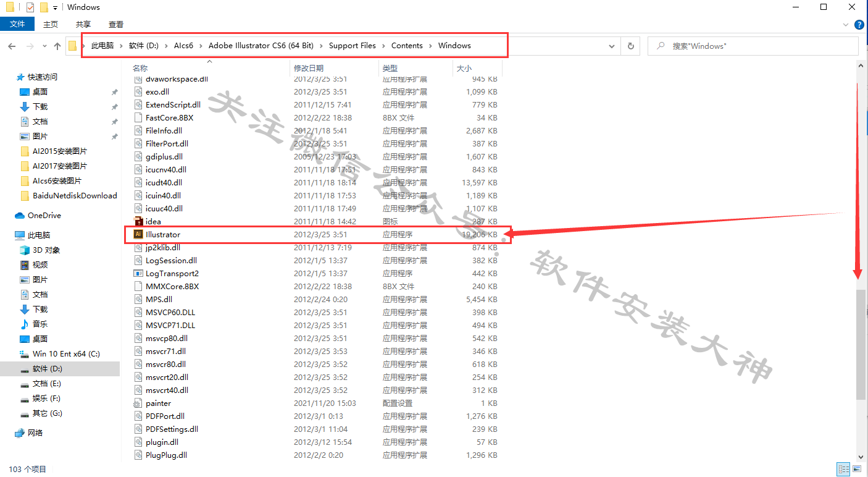868x477 pixels.
Task: Open the 文件 menu tab
Action: coord(18,24)
